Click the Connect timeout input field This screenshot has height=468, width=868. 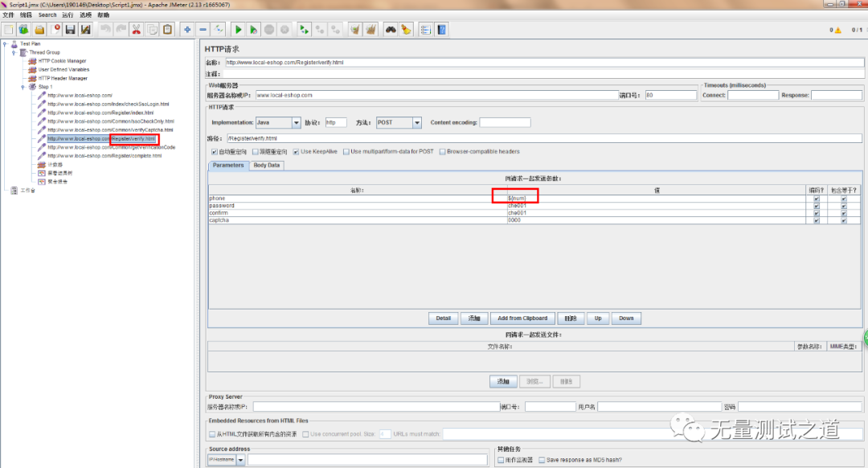(753, 95)
